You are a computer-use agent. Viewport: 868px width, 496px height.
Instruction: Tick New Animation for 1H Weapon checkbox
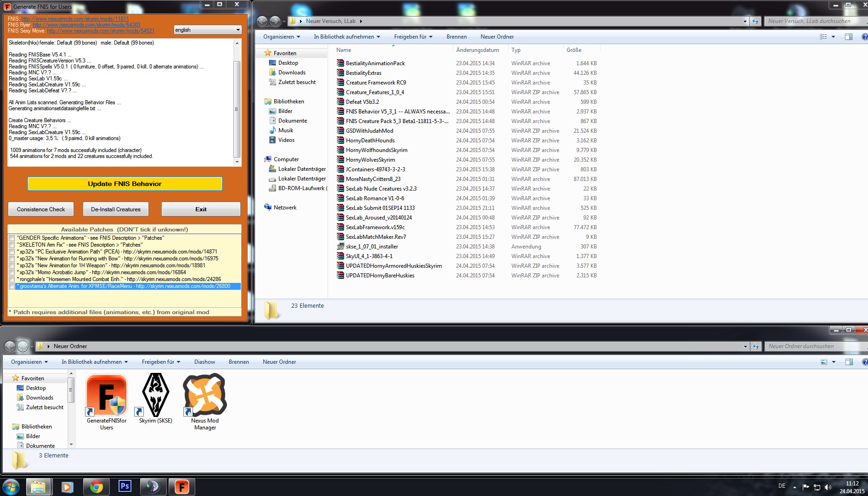click(x=11, y=265)
